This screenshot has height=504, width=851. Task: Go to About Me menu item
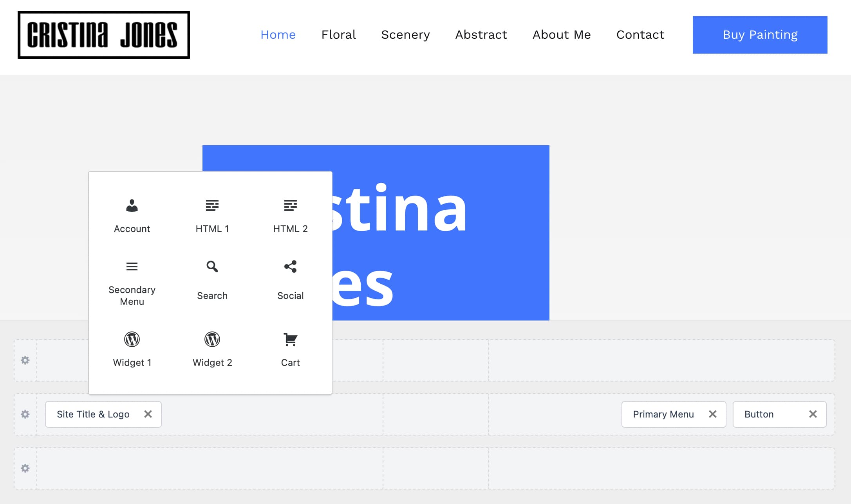click(x=562, y=35)
